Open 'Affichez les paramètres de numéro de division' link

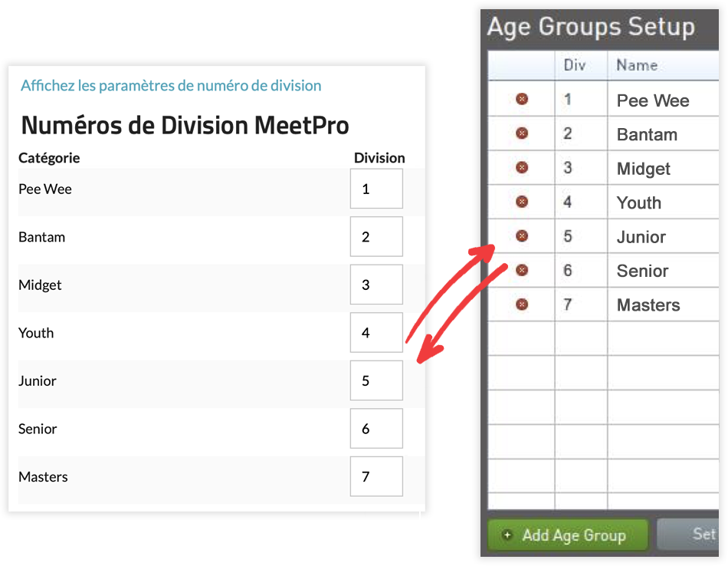(x=171, y=86)
